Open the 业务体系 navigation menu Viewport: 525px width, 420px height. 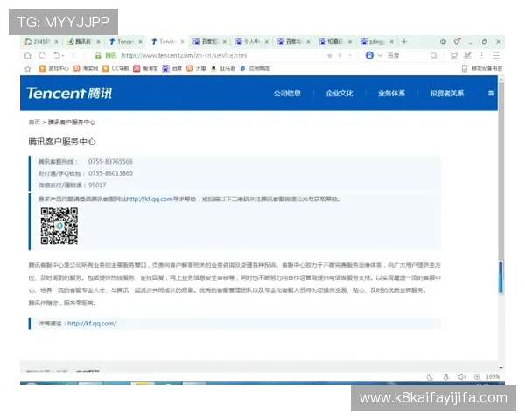click(x=391, y=93)
